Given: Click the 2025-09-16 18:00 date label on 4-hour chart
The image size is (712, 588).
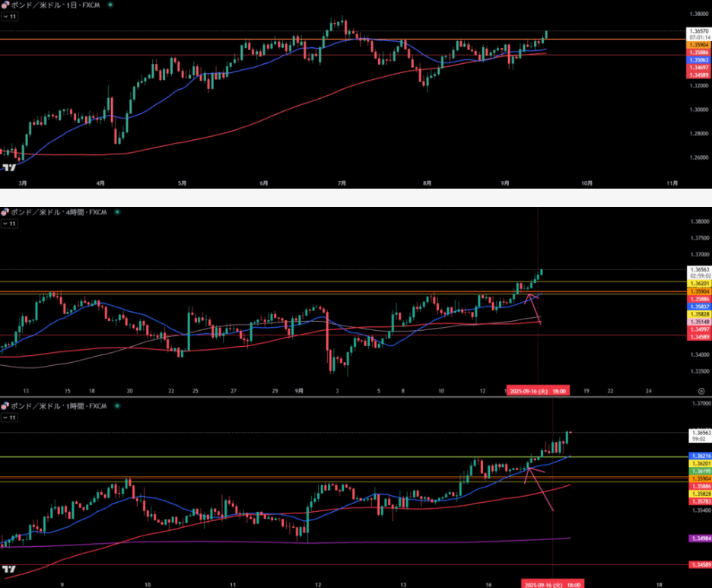Looking at the screenshot, I should [537, 390].
